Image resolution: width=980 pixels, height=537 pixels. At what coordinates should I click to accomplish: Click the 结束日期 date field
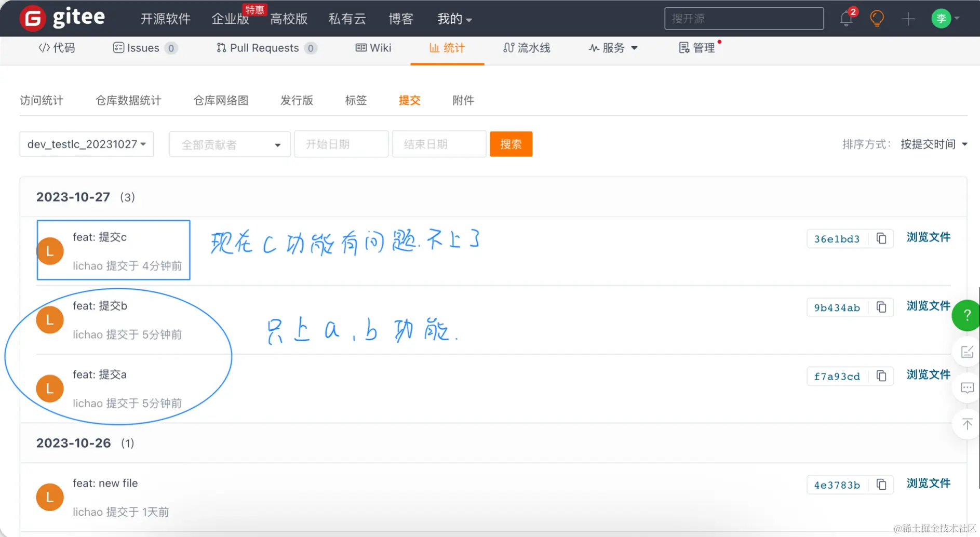click(x=439, y=144)
